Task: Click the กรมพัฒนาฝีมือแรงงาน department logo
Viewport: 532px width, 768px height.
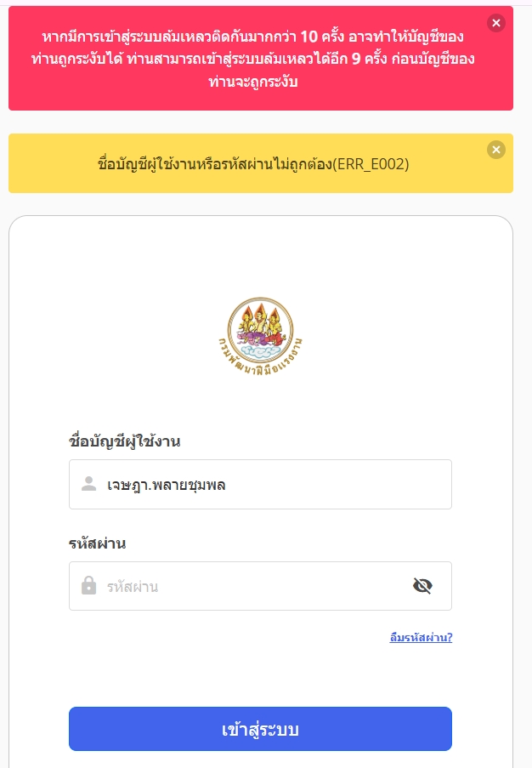Action: click(x=260, y=338)
